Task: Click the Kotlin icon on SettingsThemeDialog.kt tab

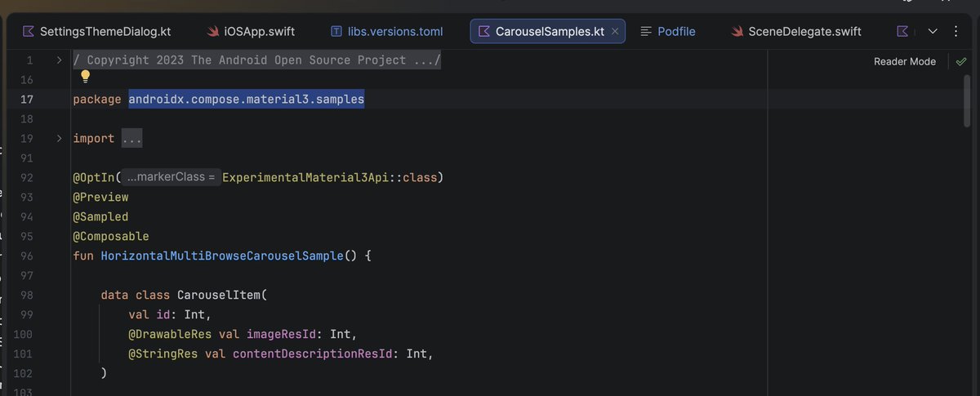Action: coord(29,32)
